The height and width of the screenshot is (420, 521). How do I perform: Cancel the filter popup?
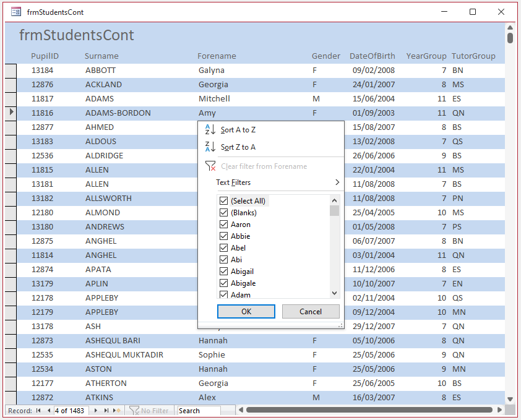pos(311,311)
